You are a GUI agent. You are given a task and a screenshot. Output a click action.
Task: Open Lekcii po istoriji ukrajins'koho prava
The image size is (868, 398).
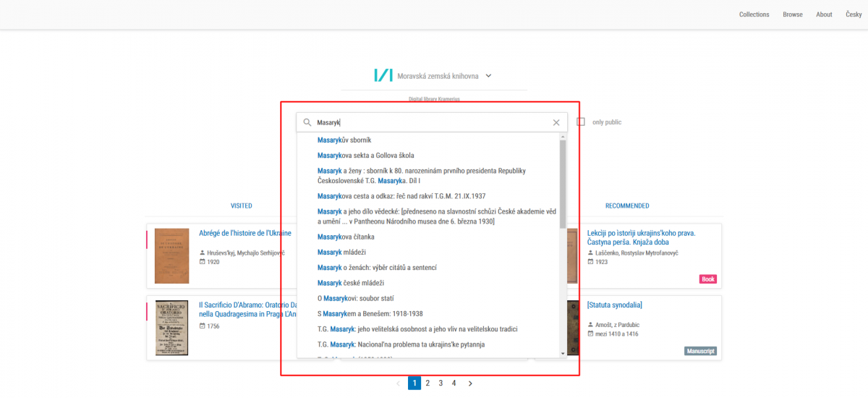(641, 238)
